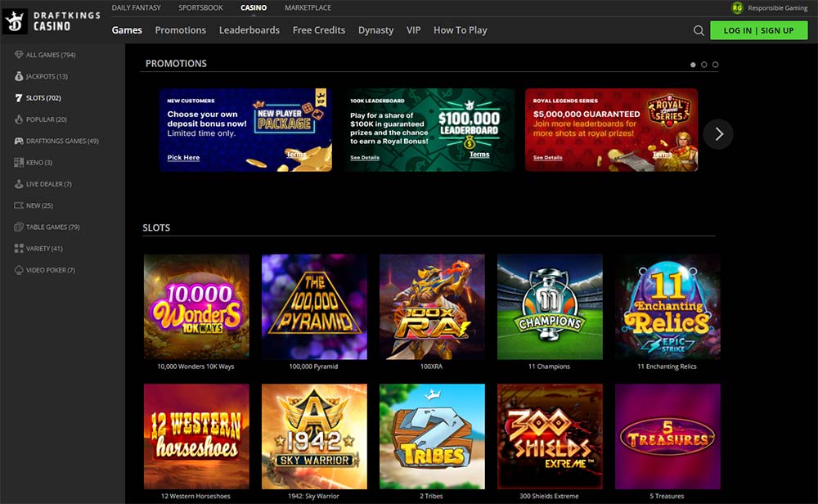Image resolution: width=818 pixels, height=504 pixels.
Task: Open 10,000 Wonders 10K Ways slot thumbnail
Action: pyautogui.click(x=196, y=307)
